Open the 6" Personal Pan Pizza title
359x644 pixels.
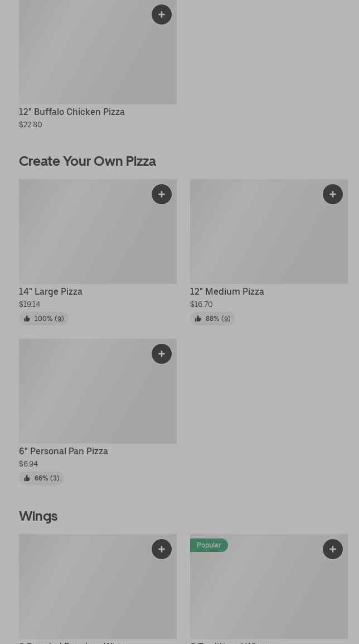[x=64, y=451]
